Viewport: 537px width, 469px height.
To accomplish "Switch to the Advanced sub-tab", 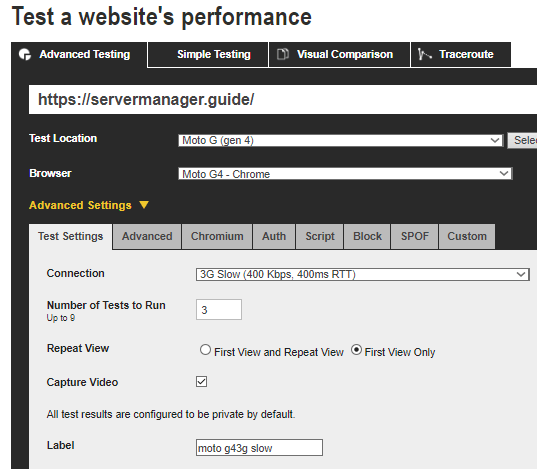I will pyautogui.click(x=147, y=236).
